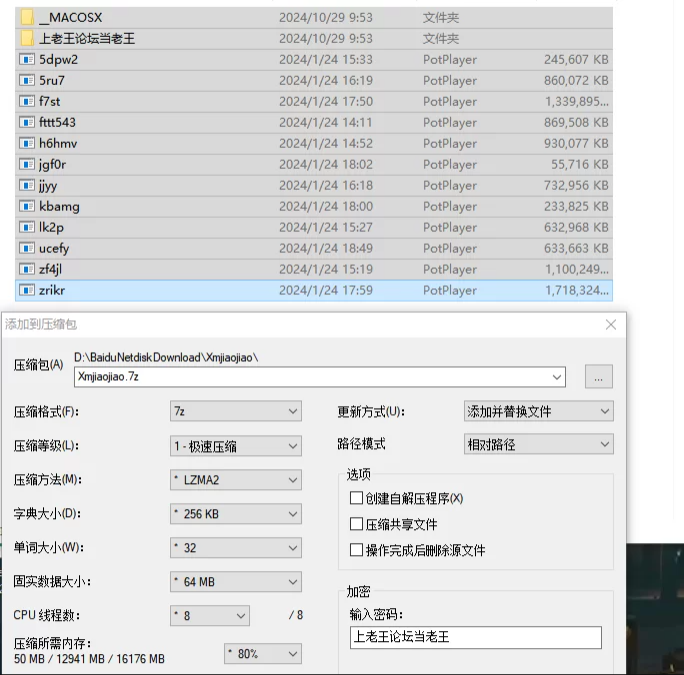Image resolution: width=684 pixels, height=675 pixels.
Task: Click the jgf0r video file icon
Action: pyautogui.click(x=27, y=164)
